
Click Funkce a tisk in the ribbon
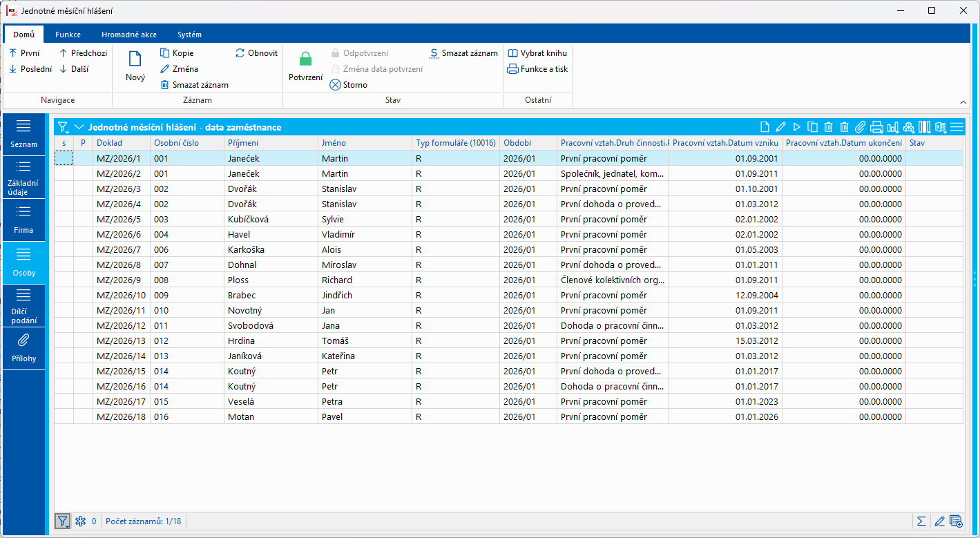[537, 69]
